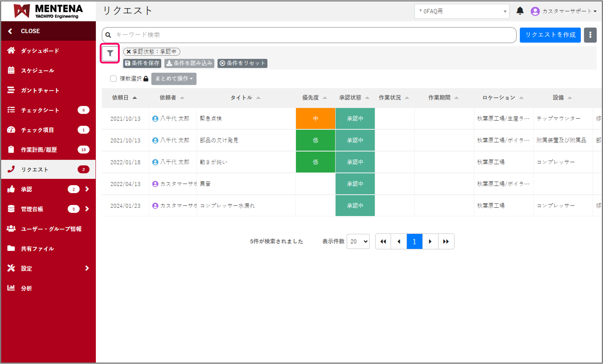The height and width of the screenshot is (364, 603).
Task: Go to the last page of results
Action: (x=446, y=241)
